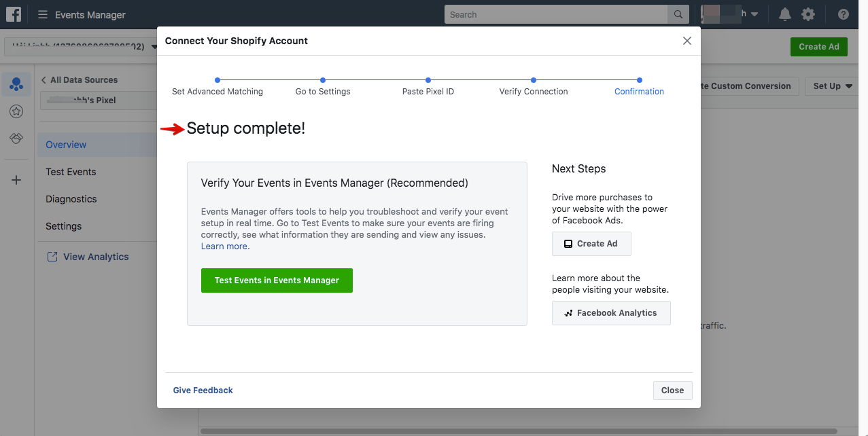Click the external link icon beside View Analytics
The image size is (868, 436).
point(52,257)
